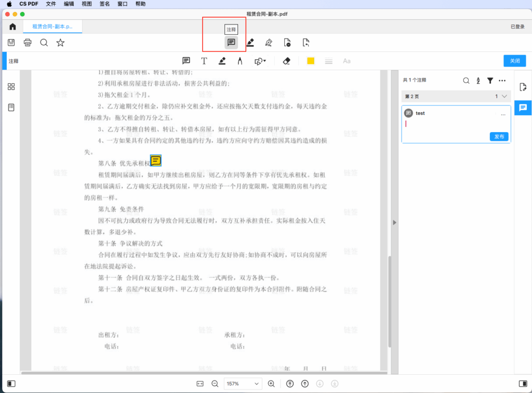The height and width of the screenshot is (393, 532).
Task: Open the annotations panel more options
Action: (x=502, y=81)
